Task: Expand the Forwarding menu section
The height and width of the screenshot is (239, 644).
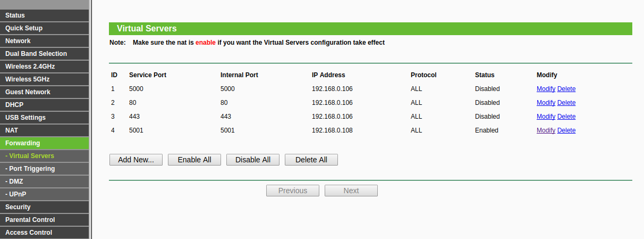Action: pos(45,143)
